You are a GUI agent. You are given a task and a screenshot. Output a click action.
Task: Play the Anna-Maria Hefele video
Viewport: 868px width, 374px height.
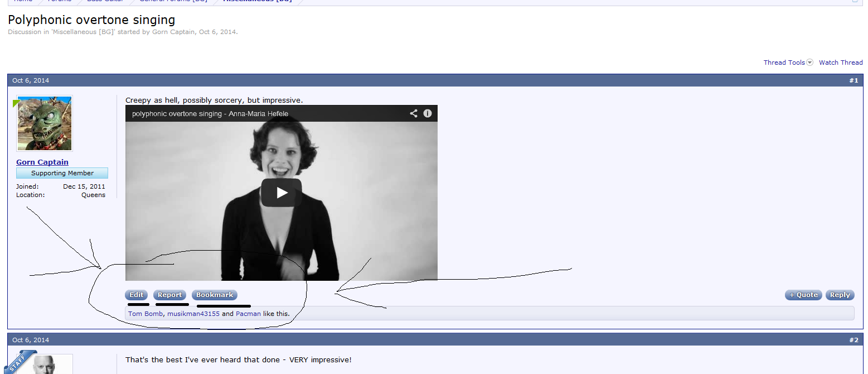(282, 193)
